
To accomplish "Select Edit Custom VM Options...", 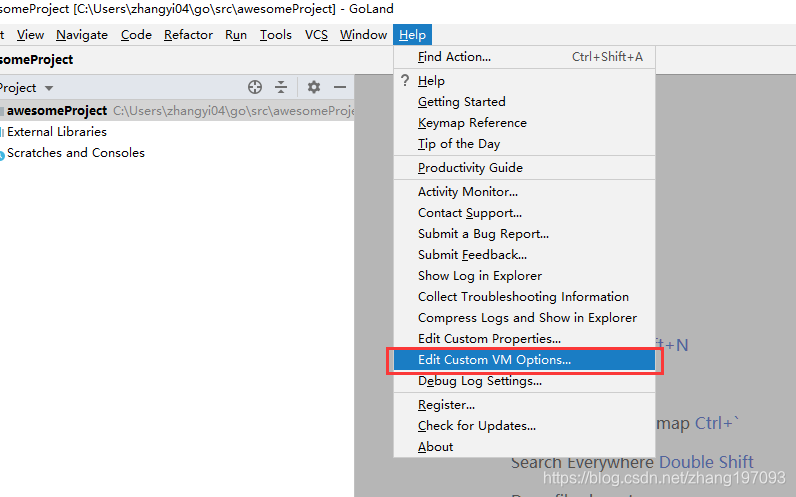I will [524, 360].
